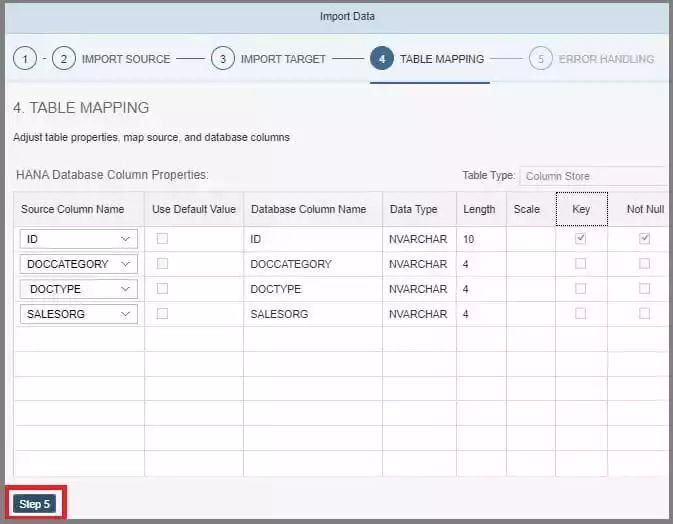The height and width of the screenshot is (524, 673).
Task: Click the active step 4 circle
Action: [x=382, y=58]
